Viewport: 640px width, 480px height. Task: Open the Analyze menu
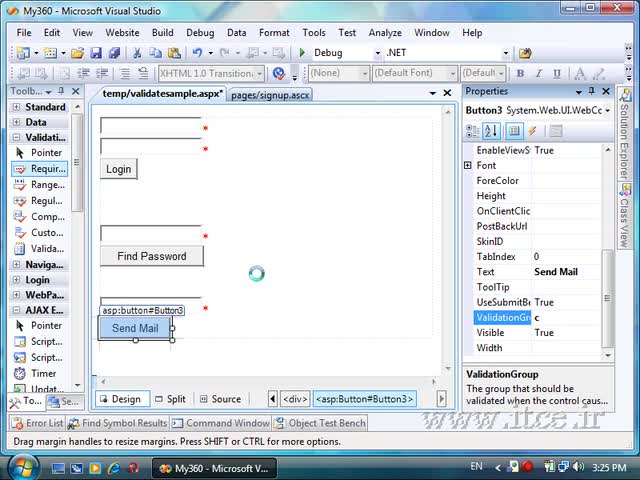[x=385, y=33]
